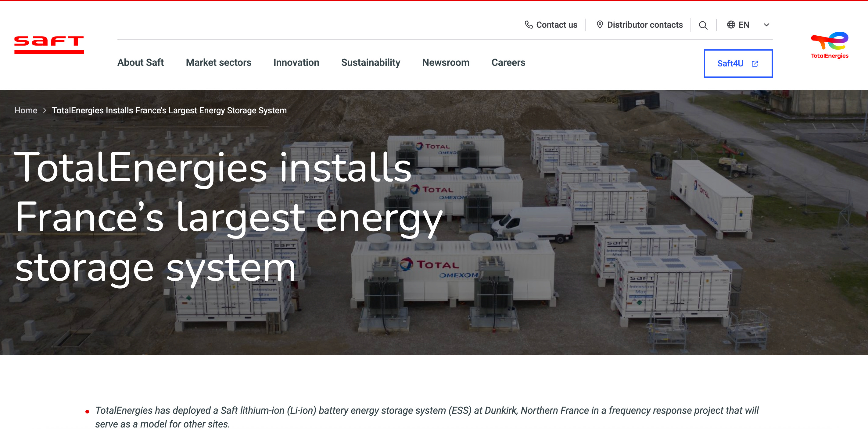The height and width of the screenshot is (429, 868).
Task: Open search with the magnifier icon
Action: (x=703, y=25)
